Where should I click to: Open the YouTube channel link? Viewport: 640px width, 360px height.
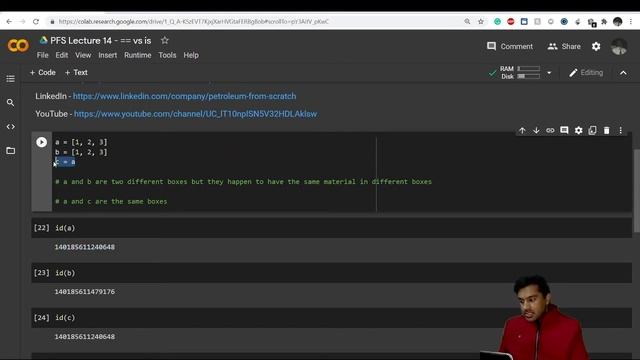(x=196, y=114)
